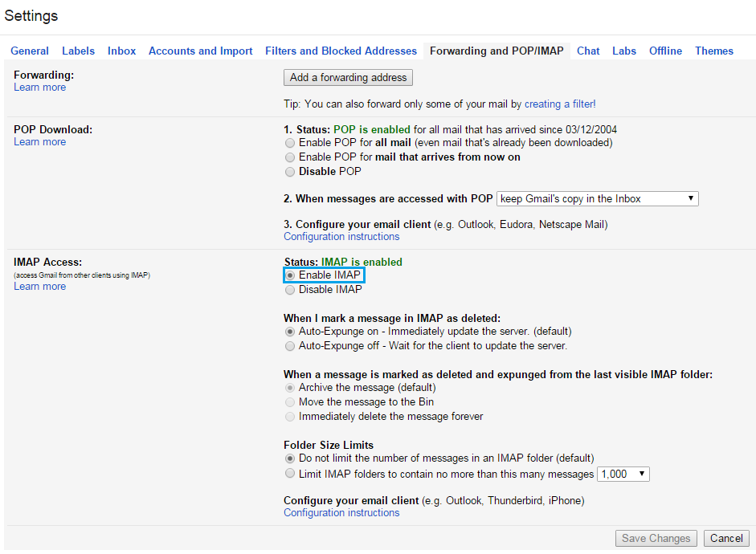The height and width of the screenshot is (554, 756).
Task: Open POP Configuration instructions link
Action: (341, 237)
